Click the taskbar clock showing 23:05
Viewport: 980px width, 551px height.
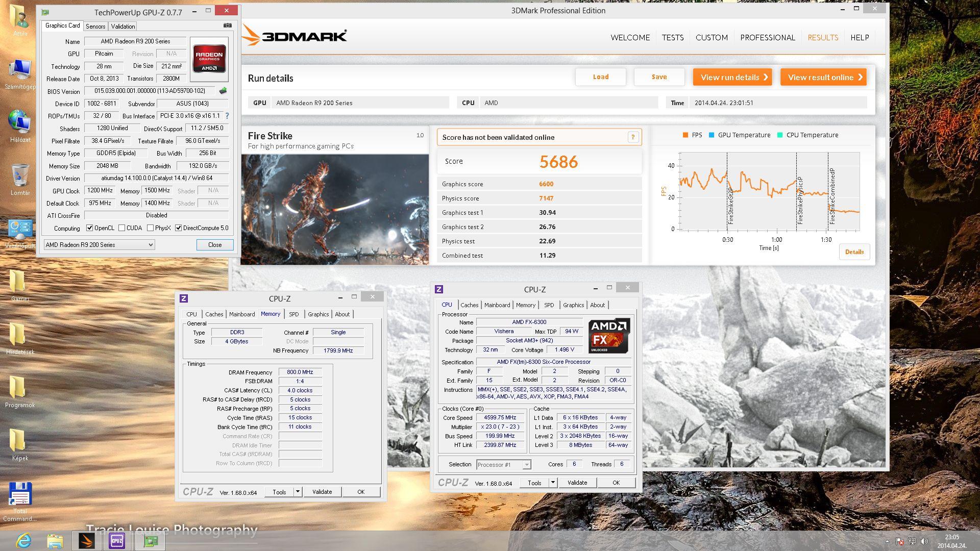click(x=951, y=541)
